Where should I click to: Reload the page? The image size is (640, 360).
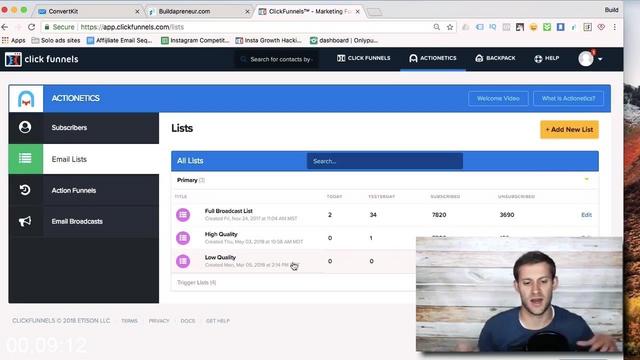[x=31, y=27]
